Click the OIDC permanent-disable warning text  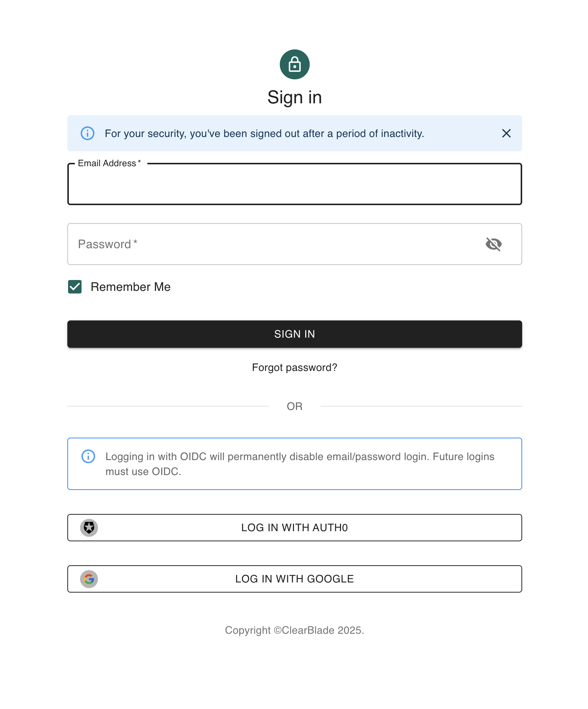(x=299, y=464)
